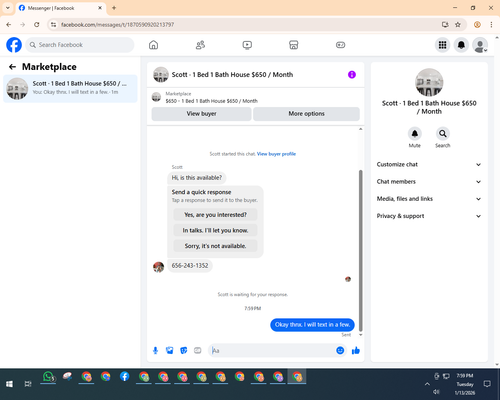Screen dimensions: 500x400
Task: Open the Facebook logo home link
Action: (14, 45)
